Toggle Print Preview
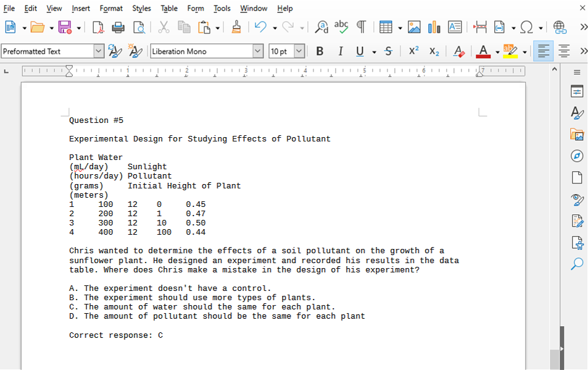Image resolution: width=588 pixels, height=370 pixels. [139, 27]
